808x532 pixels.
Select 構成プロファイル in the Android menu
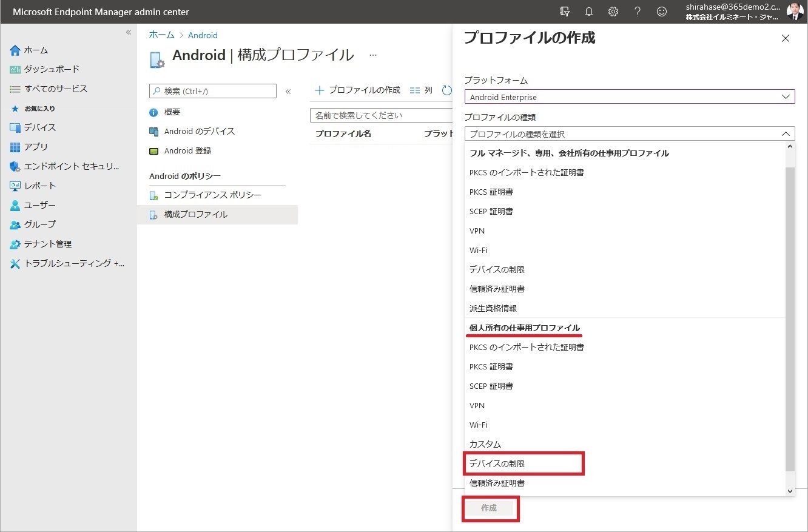point(217,215)
